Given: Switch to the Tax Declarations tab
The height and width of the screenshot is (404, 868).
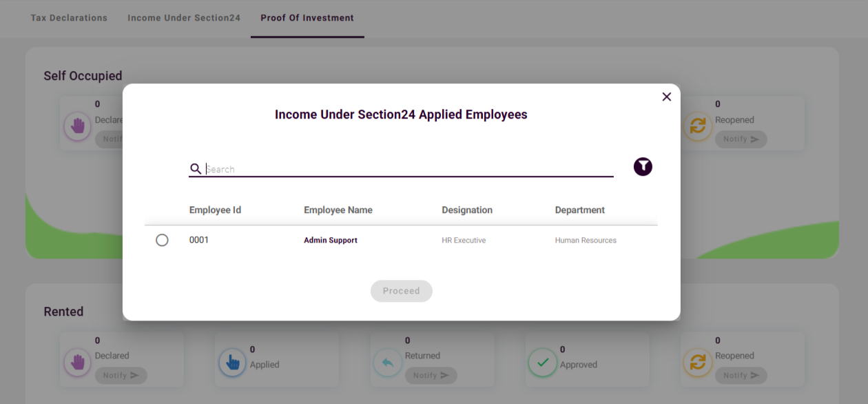Looking at the screenshot, I should coord(69,18).
